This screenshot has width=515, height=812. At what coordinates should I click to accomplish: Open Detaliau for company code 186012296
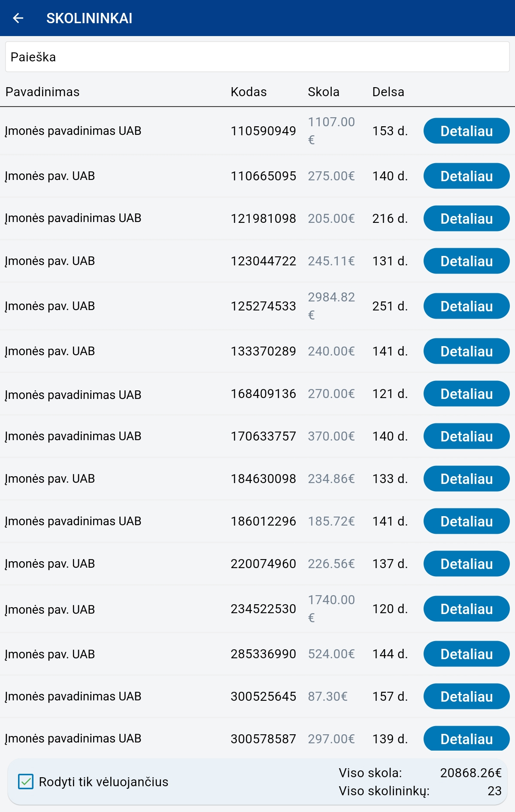[467, 521]
